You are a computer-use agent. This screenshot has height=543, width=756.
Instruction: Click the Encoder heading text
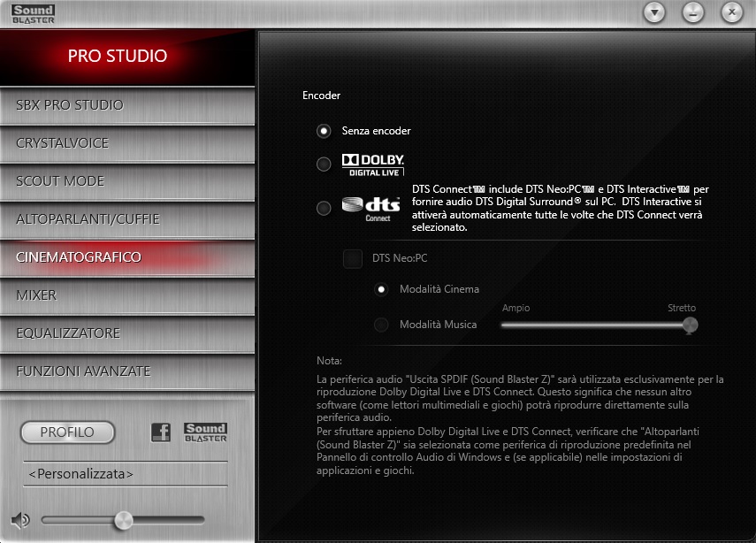321,96
